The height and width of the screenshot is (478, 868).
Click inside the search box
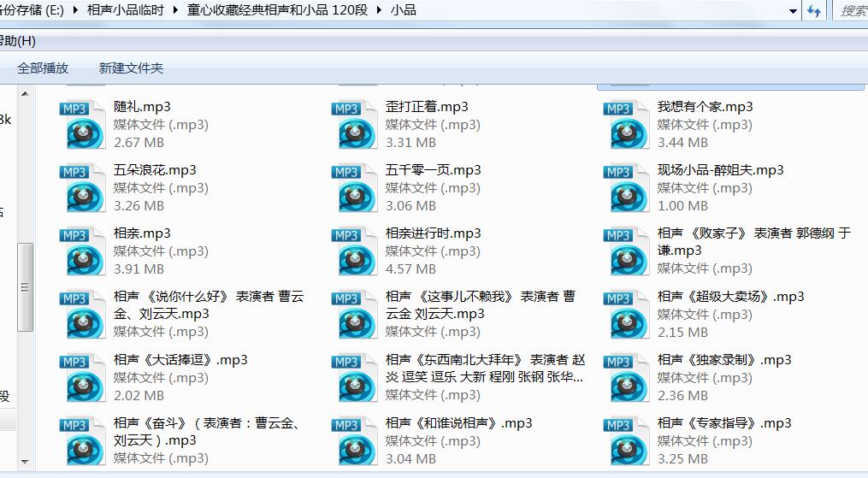(853, 10)
